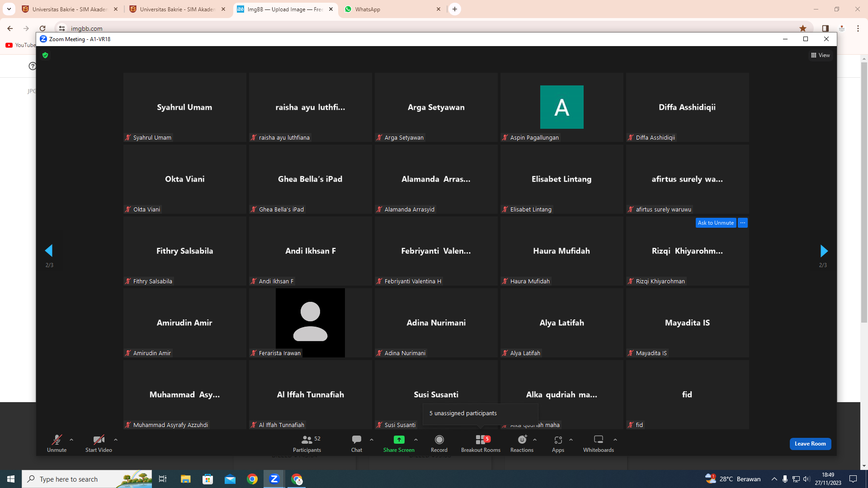The height and width of the screenshot is (488, 868).
Task: Expand Share Screen options arrow
Action: (x=416, y=440)
